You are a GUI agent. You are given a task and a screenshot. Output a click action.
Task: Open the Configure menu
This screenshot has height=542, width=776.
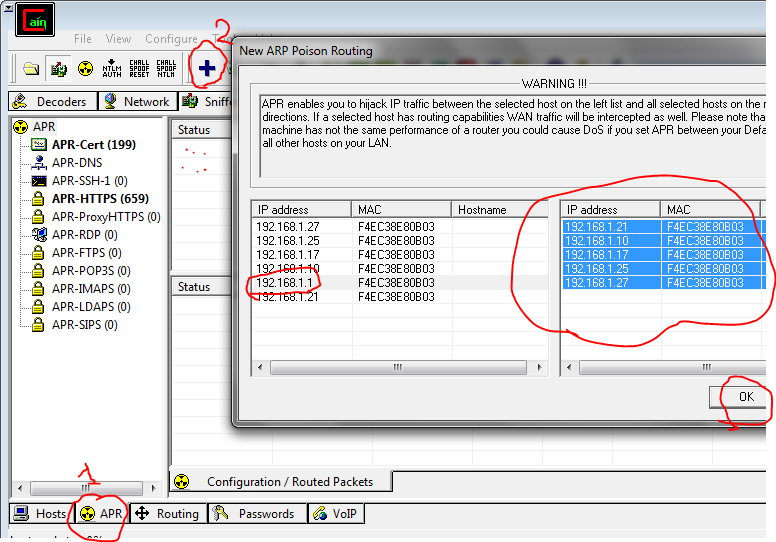(171, 39)
